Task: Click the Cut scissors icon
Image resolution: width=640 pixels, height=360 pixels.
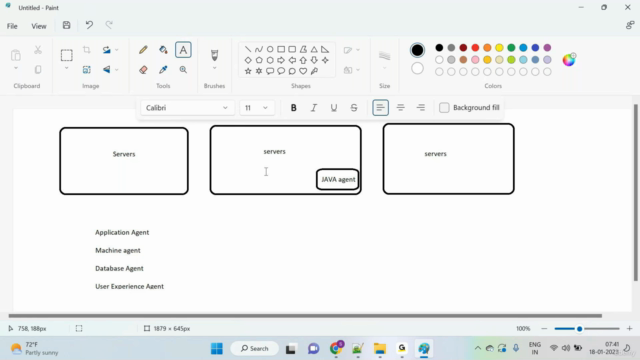Action: (x=38, y=50)
